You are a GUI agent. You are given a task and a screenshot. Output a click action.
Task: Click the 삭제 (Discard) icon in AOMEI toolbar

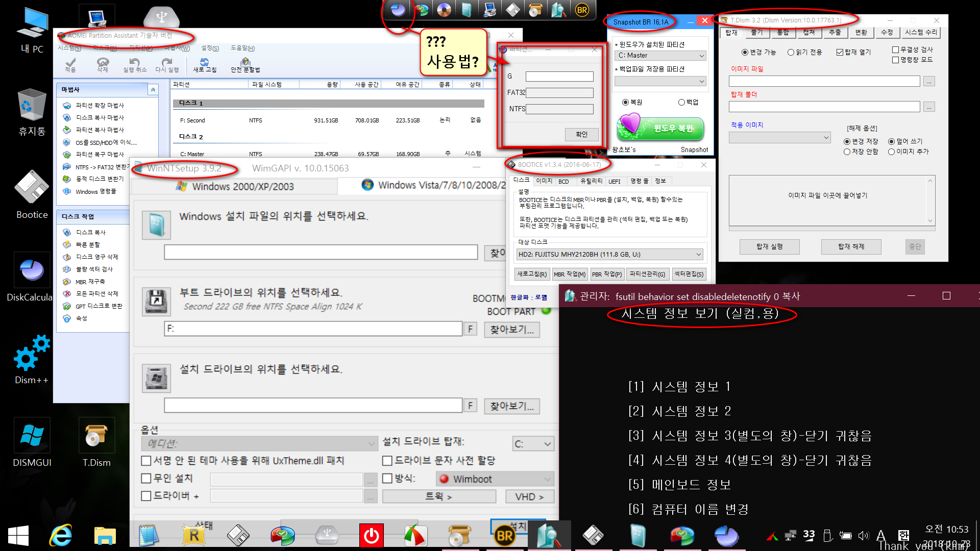click(x=103, y=64)
